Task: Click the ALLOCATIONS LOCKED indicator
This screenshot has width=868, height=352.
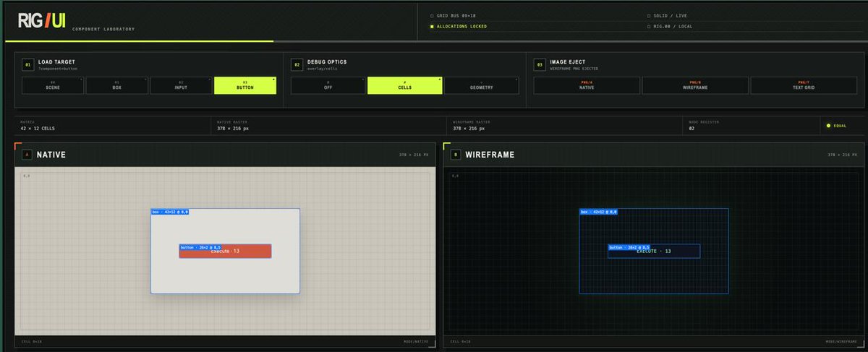Action: click(458, 26)
